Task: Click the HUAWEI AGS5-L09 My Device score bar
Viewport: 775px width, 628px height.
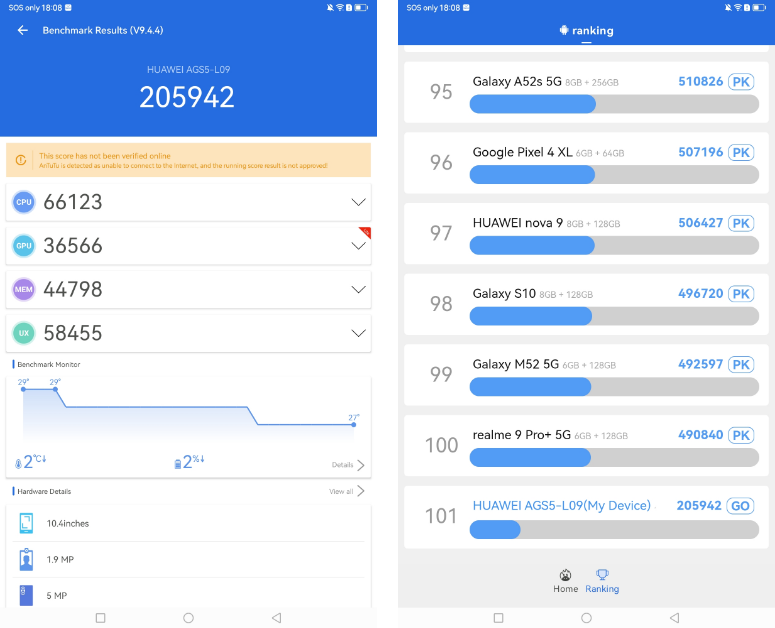Action: pos(614,530)
